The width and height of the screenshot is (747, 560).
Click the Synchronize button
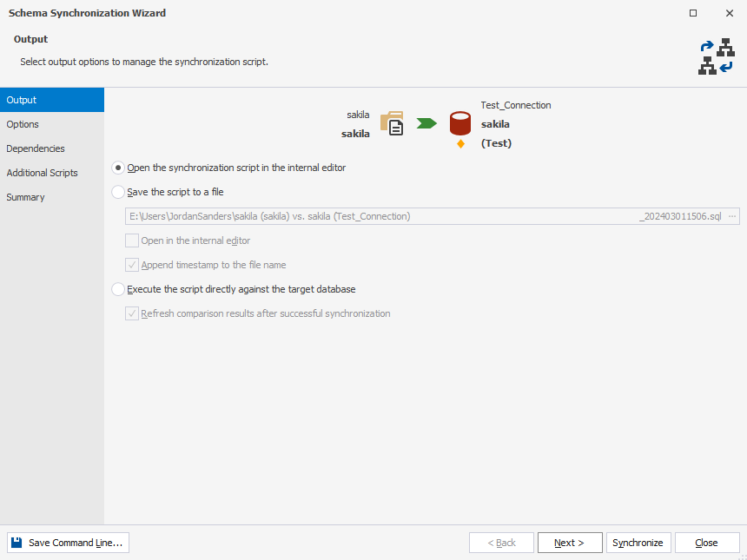[x=638, y=543]
